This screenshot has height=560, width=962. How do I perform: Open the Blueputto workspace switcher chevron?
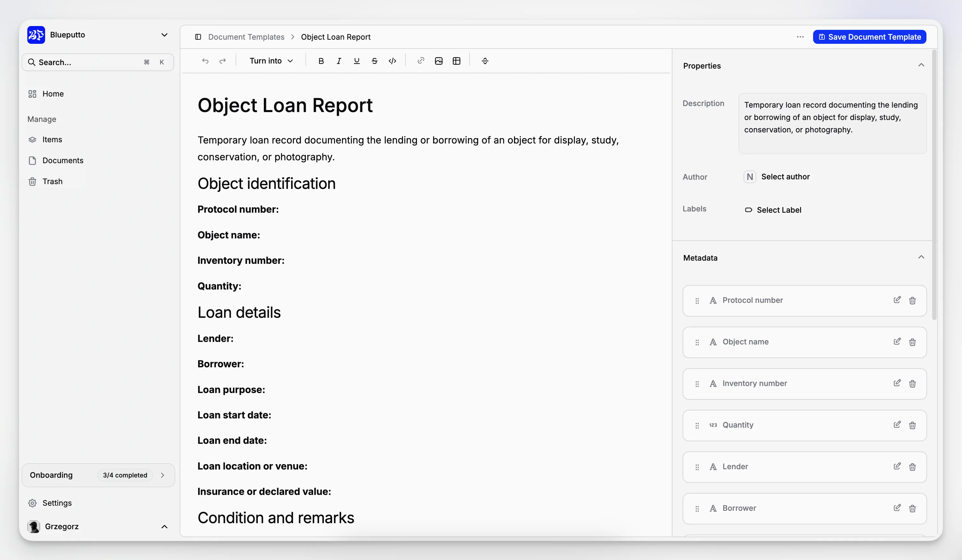click(x=164, y=35)
